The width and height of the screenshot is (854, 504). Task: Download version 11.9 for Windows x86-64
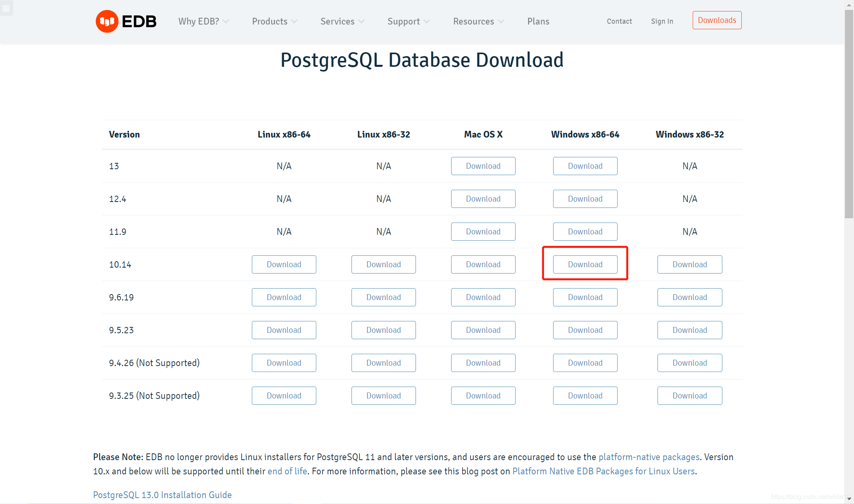[x=585, y=232]
